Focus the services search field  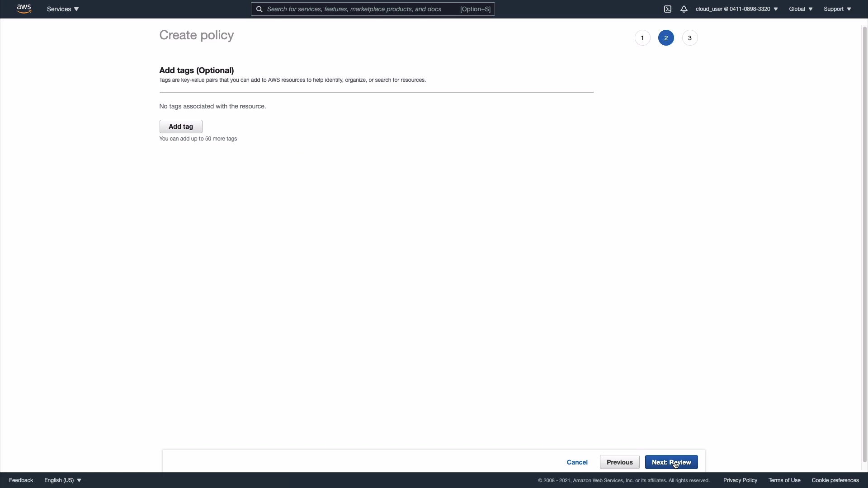pyautogui.click(x=362, y=9)
